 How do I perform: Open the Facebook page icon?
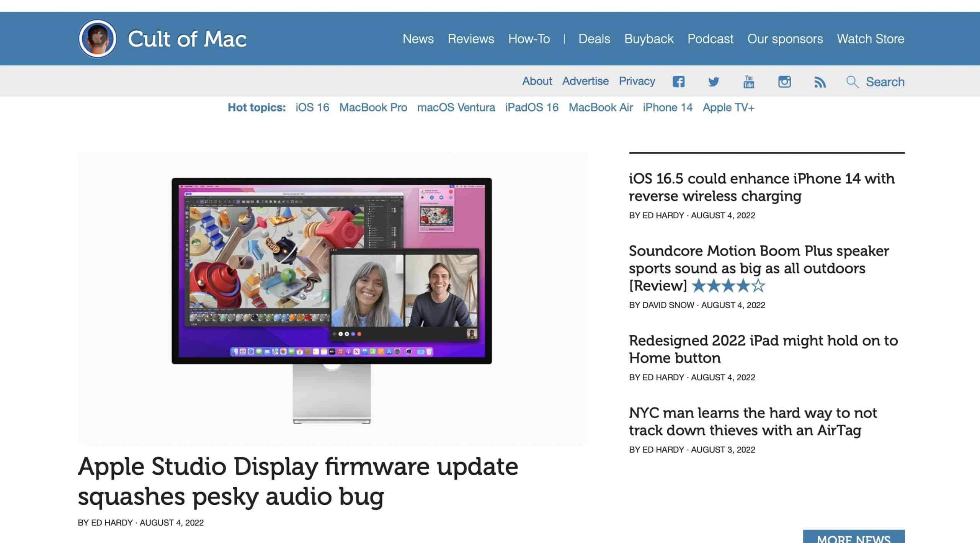(678, 82)
